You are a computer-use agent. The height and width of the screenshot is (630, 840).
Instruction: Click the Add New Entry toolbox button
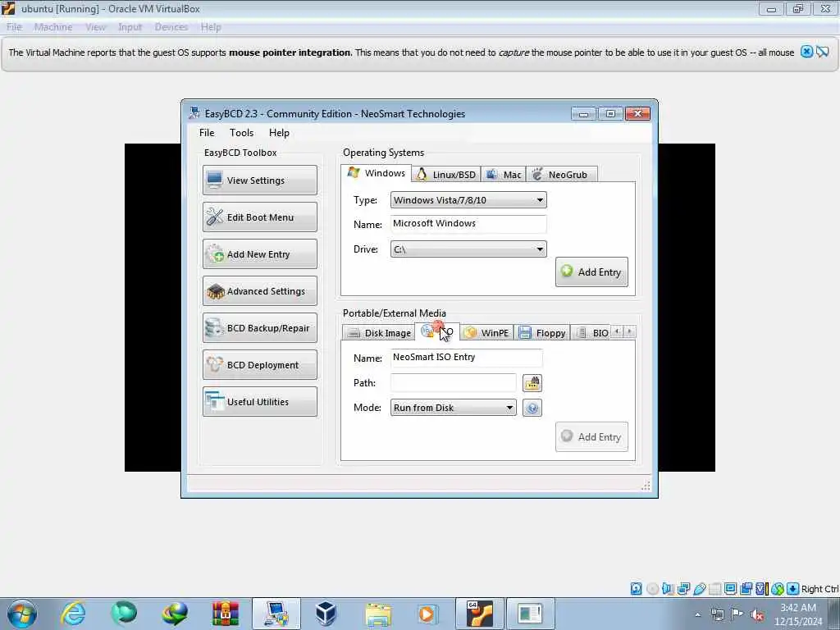[260, 254]
